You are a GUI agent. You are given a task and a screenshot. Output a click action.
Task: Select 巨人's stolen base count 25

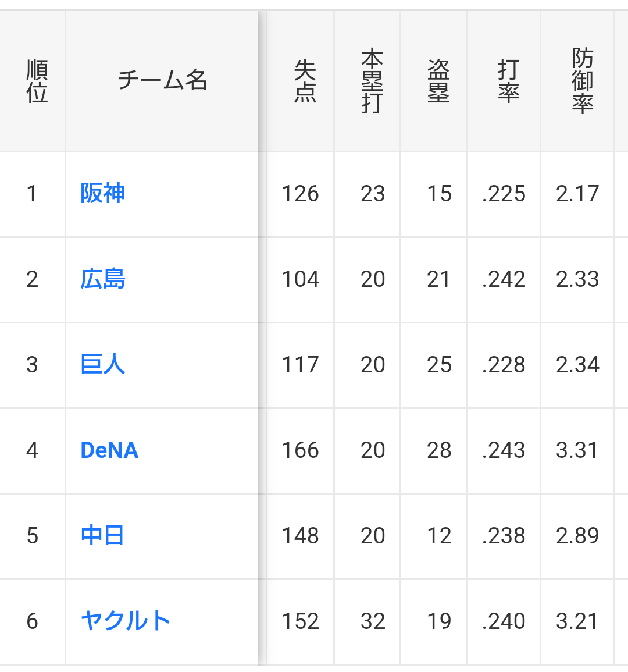(438, 365)
